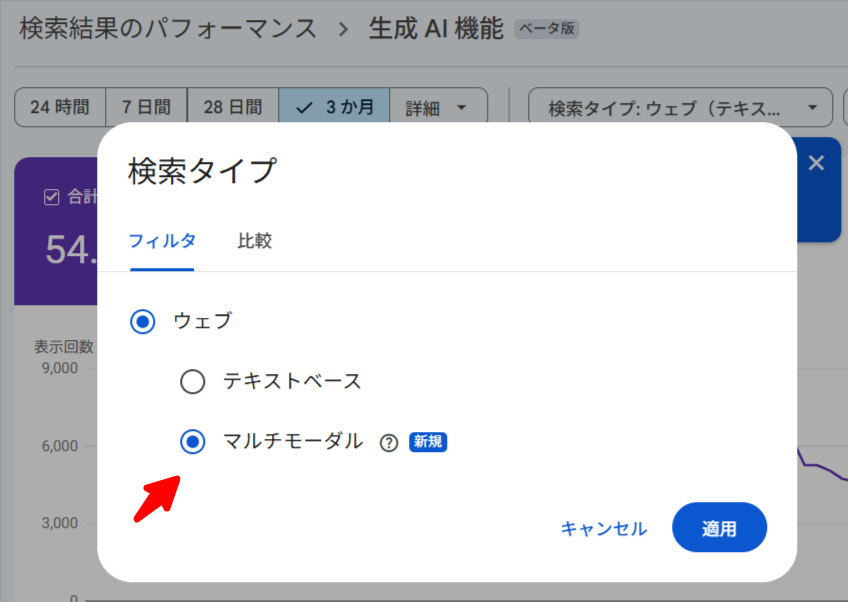Open the 詳細 date dropdown
The image size is (848, 602).
[x=439, y=107]
